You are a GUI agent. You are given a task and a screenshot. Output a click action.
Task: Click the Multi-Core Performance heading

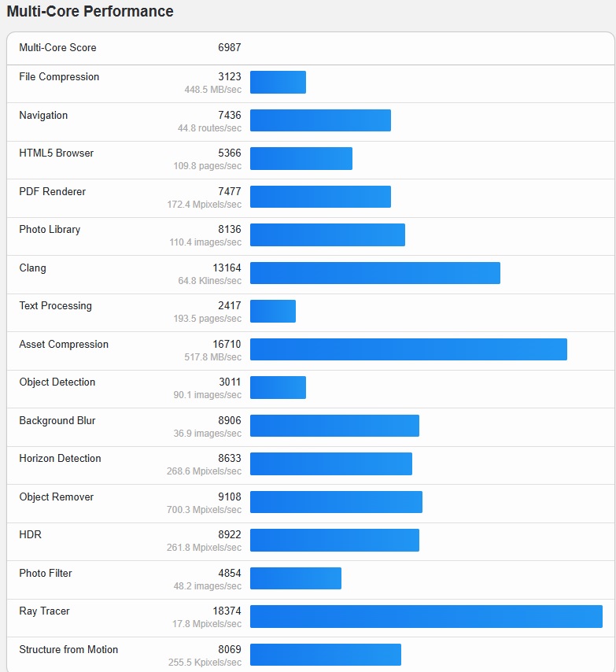click(90, 12)
